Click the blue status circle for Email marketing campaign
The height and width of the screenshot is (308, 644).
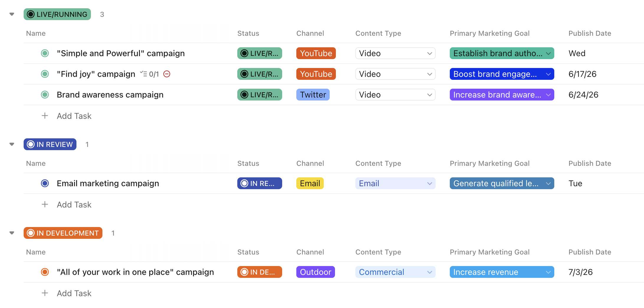click(x=45, y=183)
